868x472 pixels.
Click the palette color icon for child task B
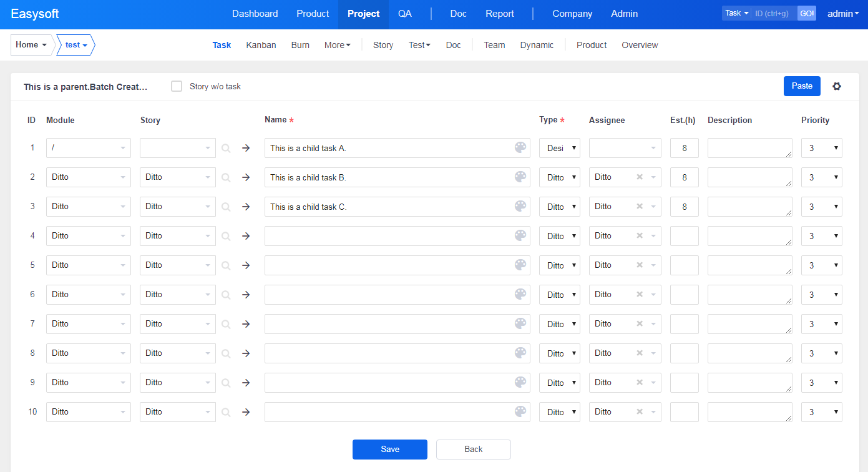520,177
